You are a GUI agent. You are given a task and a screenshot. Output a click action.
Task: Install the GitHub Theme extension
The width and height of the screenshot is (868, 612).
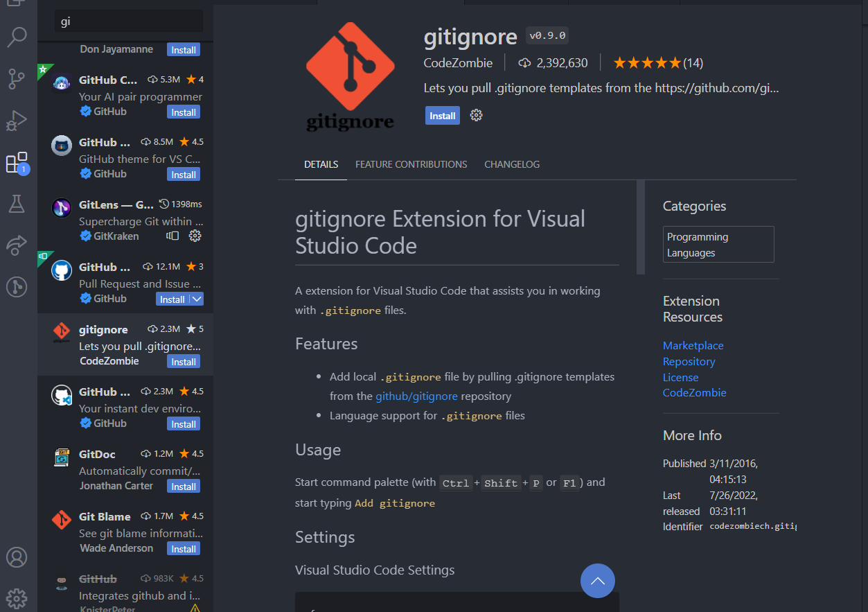(x=184, y=174)
